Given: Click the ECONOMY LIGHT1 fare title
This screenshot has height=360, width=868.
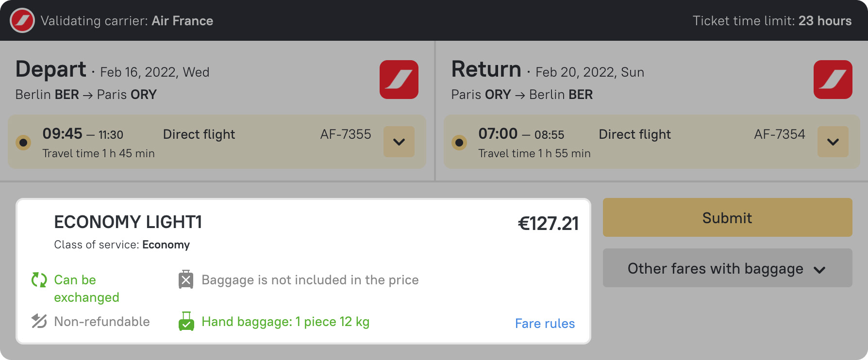Looking at the screenshot, I should [128, 222].
